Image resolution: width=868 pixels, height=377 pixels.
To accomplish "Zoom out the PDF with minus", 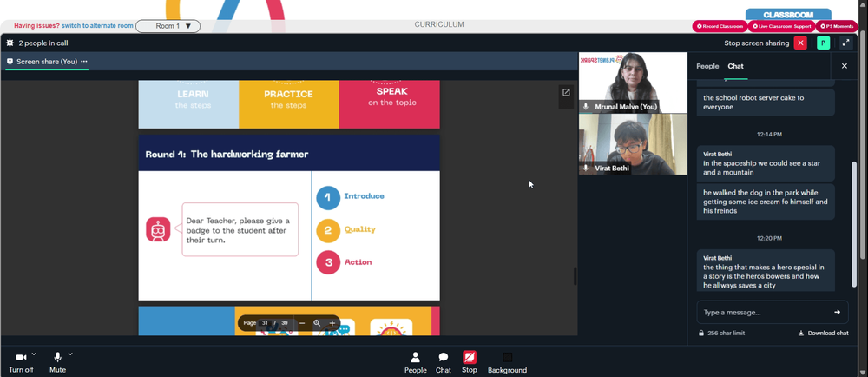I will [x=302, y=323].
